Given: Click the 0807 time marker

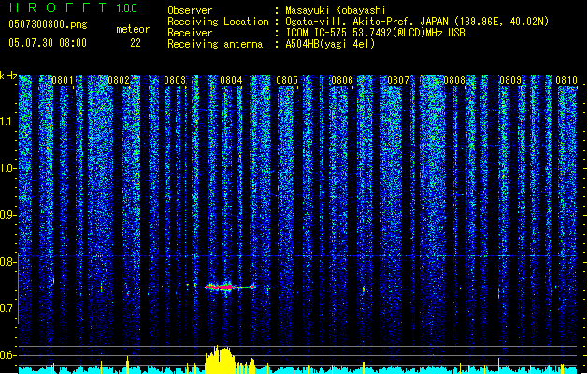Looking at the screenshot, I should click(x=398, y=80).
